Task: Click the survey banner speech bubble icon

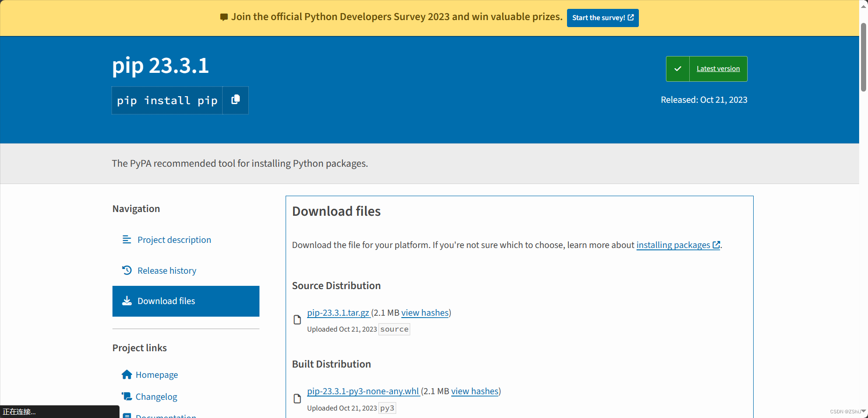Action: pyautogui.click(x=224, y=17)
